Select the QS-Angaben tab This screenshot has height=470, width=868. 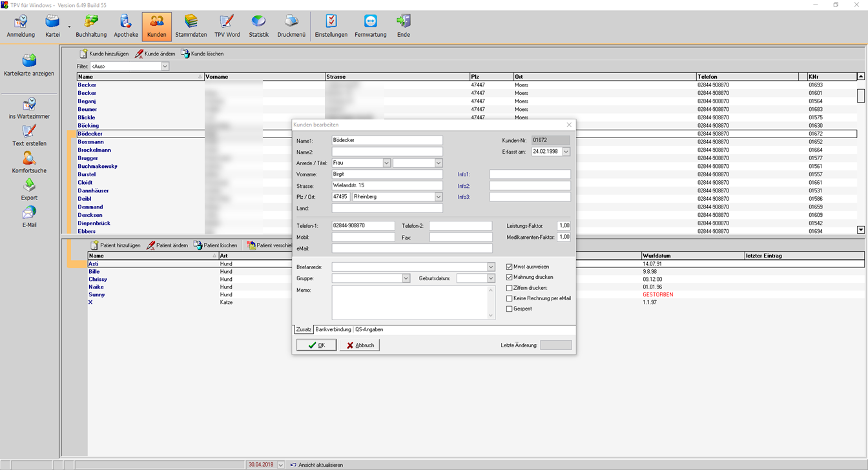pos(369,329)
